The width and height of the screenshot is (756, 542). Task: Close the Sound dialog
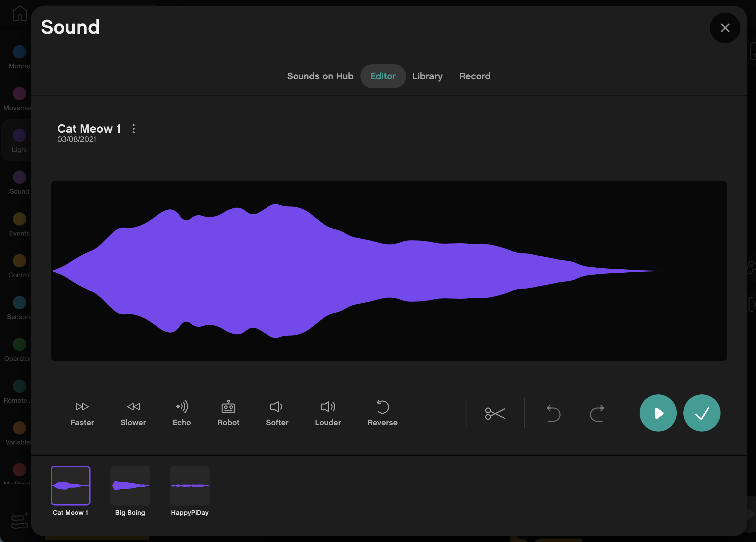click(x=725, y=28)
